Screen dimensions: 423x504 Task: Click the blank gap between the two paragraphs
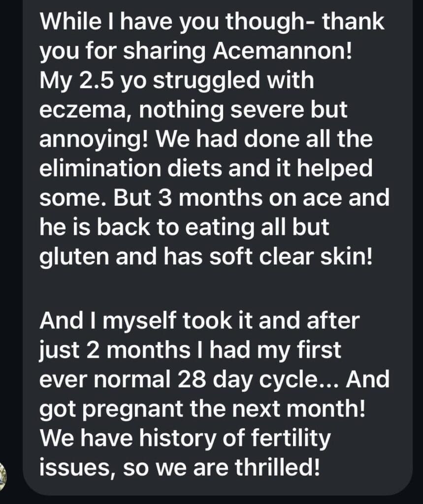tap(212, 289)
